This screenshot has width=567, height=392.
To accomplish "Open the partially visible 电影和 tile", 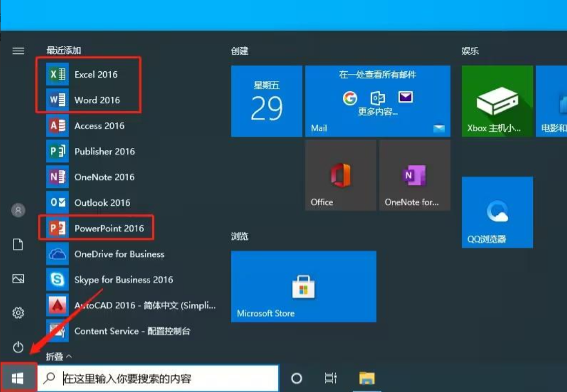I will [551, 102].
